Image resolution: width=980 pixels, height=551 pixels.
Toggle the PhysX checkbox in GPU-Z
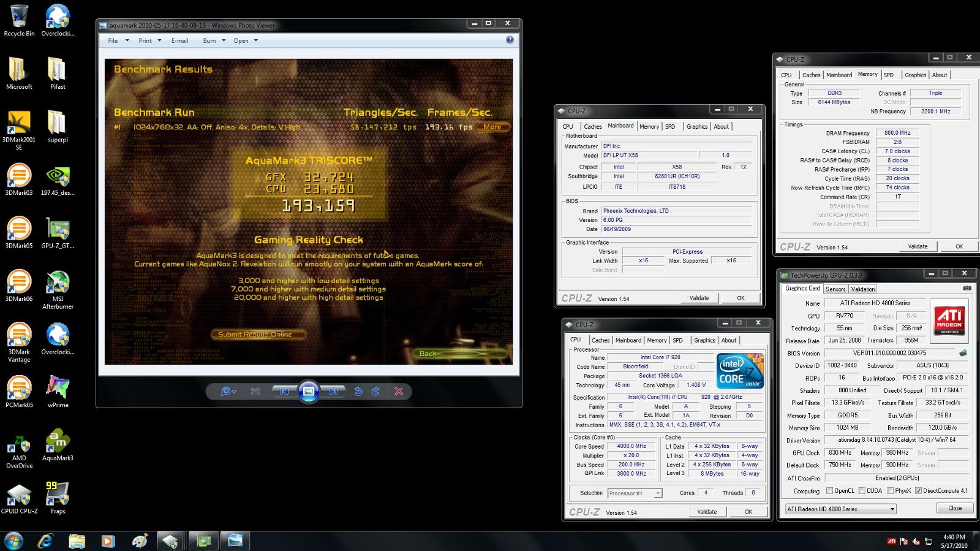point(890,490)
